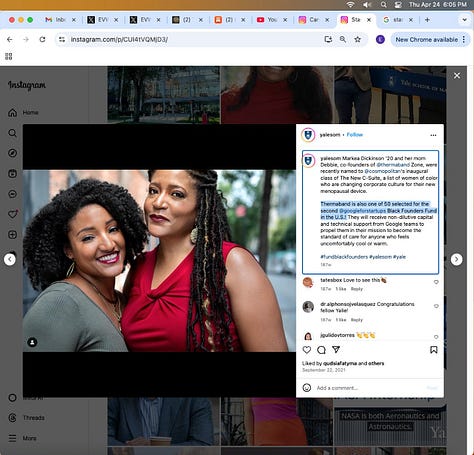Click yalesom profile avatar in post header
Image resolution: width=474 pixels, height=455 pixels.
[x=308, y=135]
